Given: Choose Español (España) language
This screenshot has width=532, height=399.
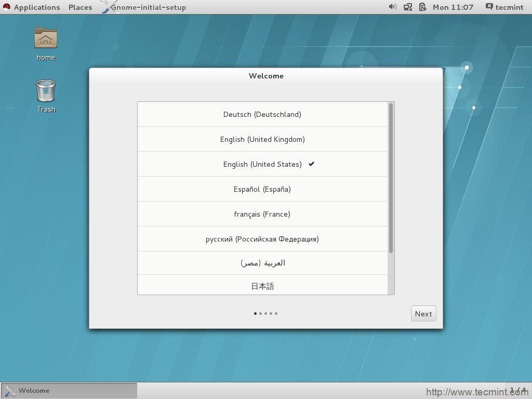Looking at the screenshot, I should 262,189.
